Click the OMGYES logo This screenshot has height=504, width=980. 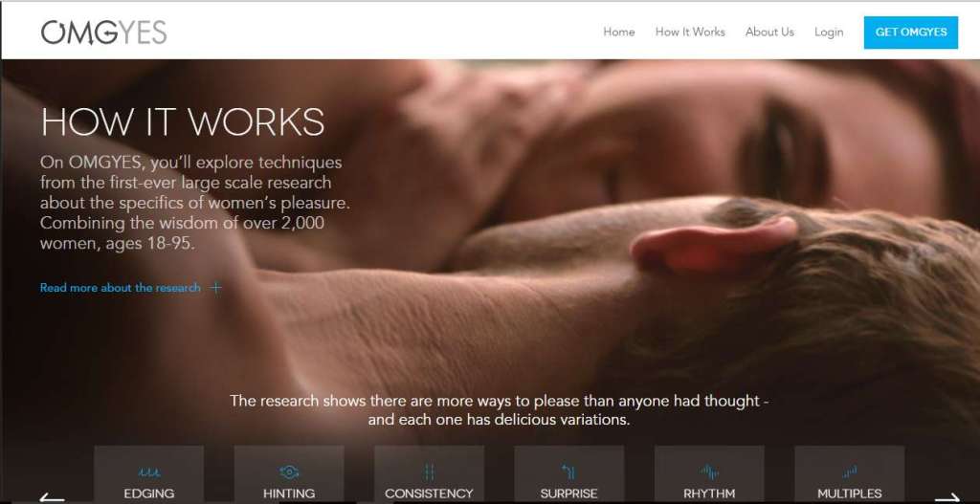pyautogui.click(x=103, y=33)
